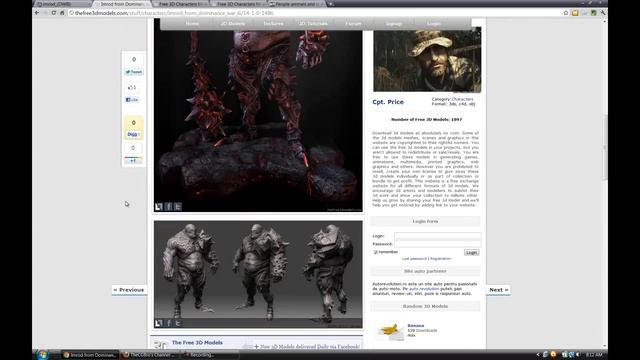Image resolution: width=640 pixels, height=360 pixels.
Task: Open The Free 3D Models Facebook page link
Action: (197, 342)
